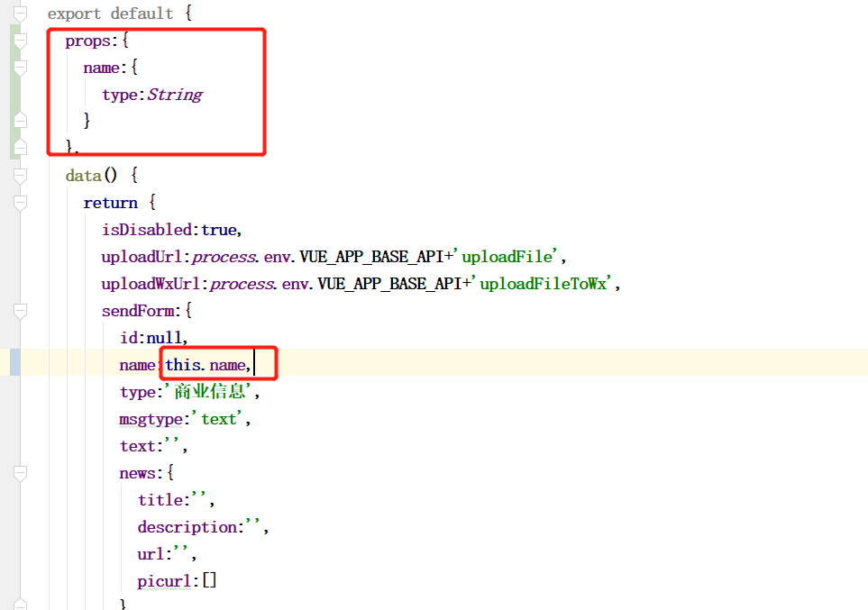Click the 'uploadFileToWx' string literal
This screenshot has width=868, height=610.
point(543,284)
